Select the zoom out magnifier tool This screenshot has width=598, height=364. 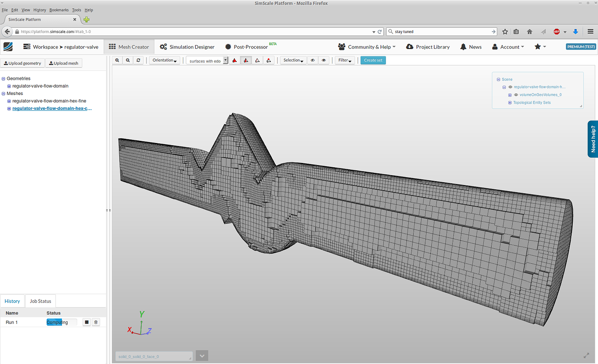point(127,60)
